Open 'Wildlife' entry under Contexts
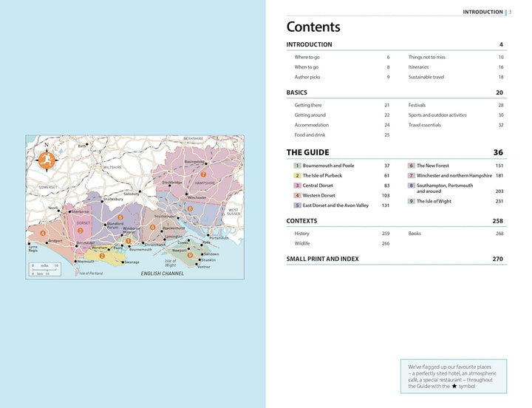The image size is (532, 408). 302,243
